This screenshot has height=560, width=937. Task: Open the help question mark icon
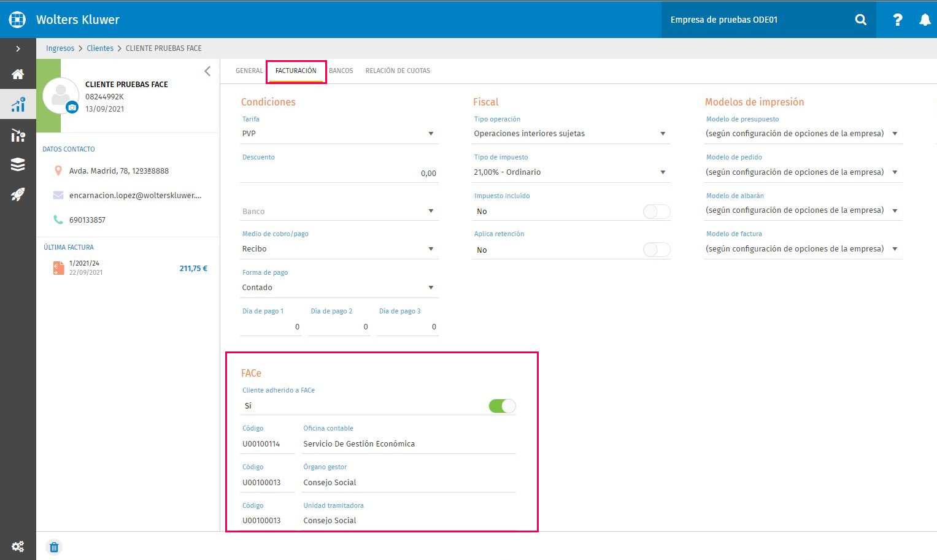[x=898, y=20]
